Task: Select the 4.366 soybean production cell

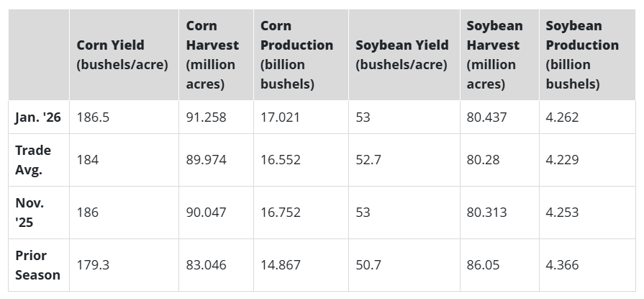Action: click(x=562, y=265)
